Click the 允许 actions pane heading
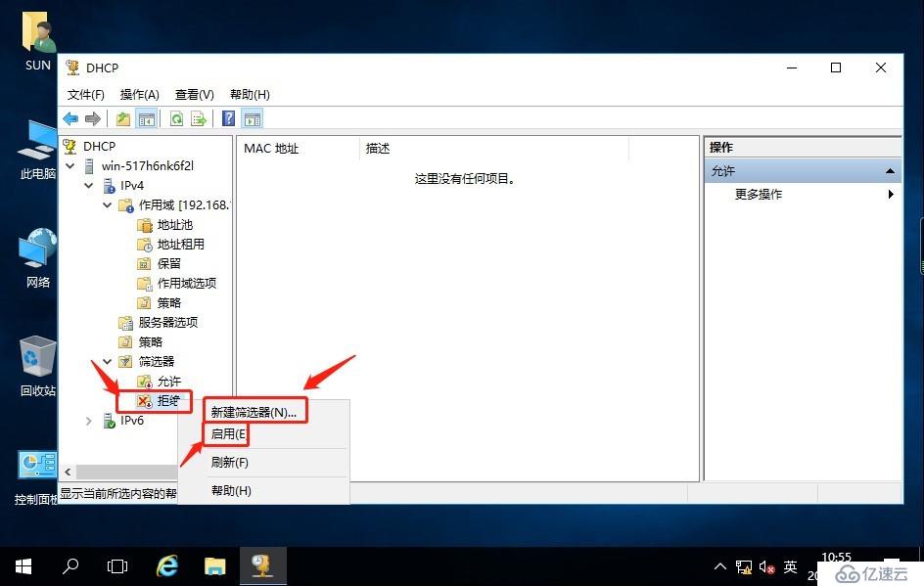This screenshot has height=586, width=924. [803, 171]
